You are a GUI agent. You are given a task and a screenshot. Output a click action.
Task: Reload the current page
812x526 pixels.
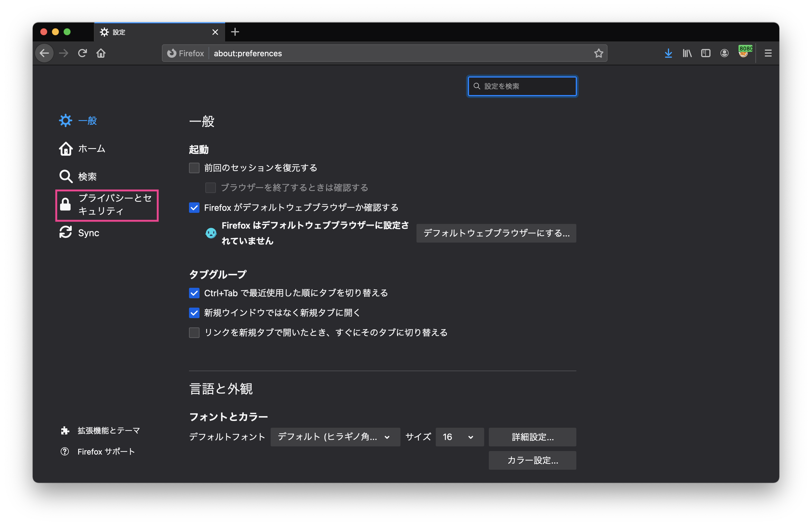[x=82, y=53]
